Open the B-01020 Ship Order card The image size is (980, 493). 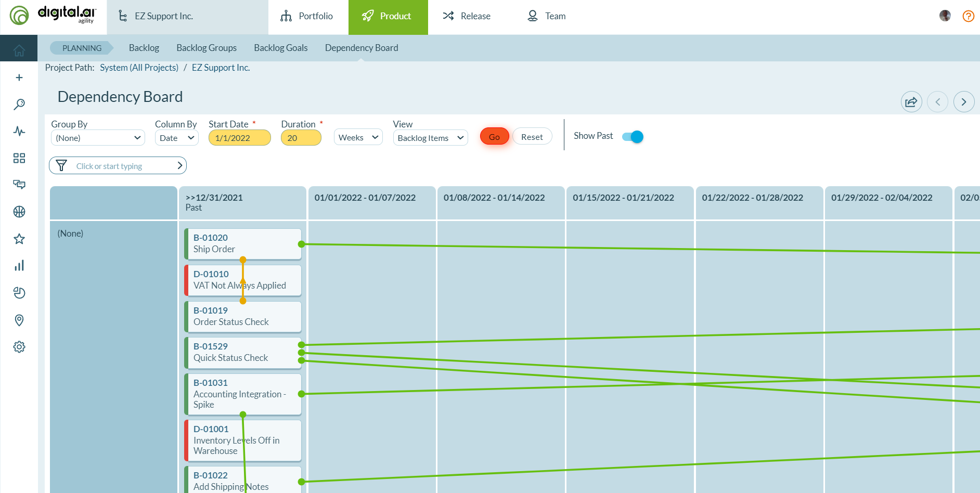[x=243, y=244]
